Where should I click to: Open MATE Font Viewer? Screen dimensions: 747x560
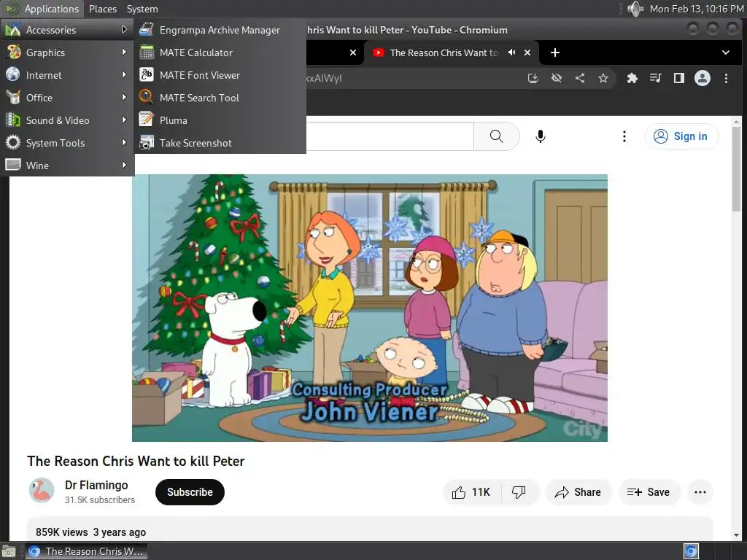pyautogui.click(x=220, y=75)
